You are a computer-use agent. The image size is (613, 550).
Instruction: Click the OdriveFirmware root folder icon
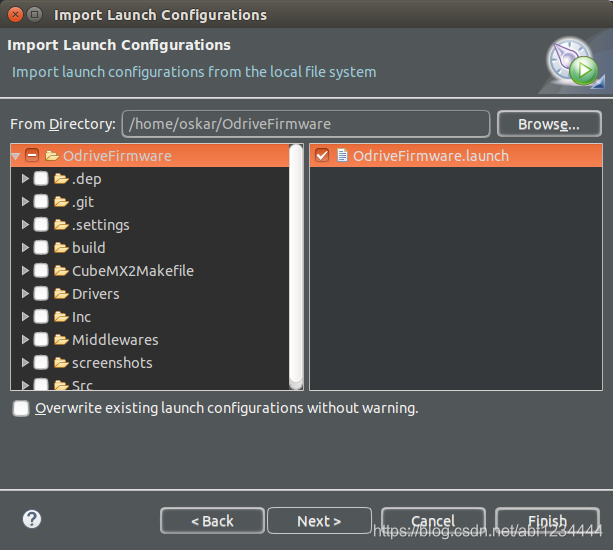pyautogui.click(x=52, y=156)
